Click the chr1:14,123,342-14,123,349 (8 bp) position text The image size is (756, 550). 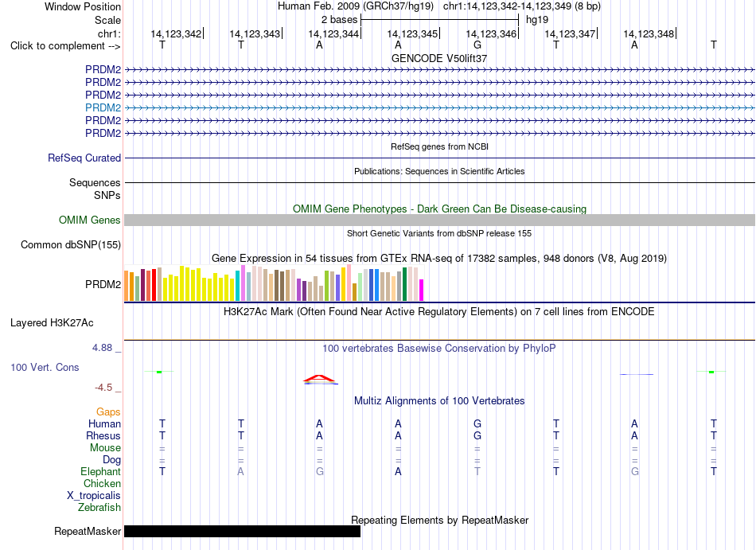click(x=522, y=6)
